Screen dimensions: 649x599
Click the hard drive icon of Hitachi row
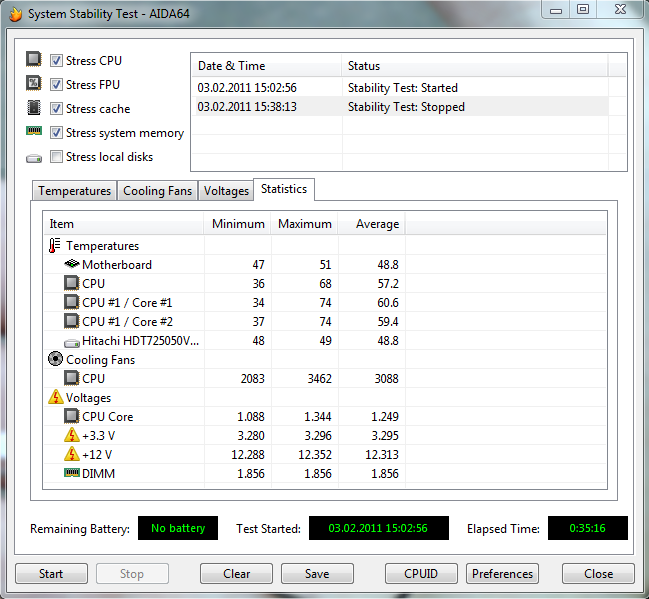pos(72,343)
